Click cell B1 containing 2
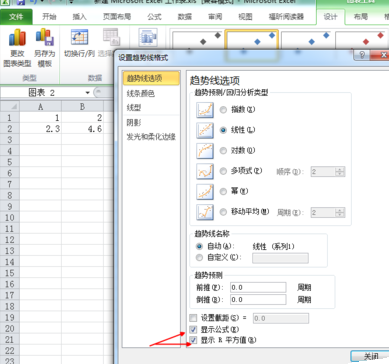 click(82, 118)
